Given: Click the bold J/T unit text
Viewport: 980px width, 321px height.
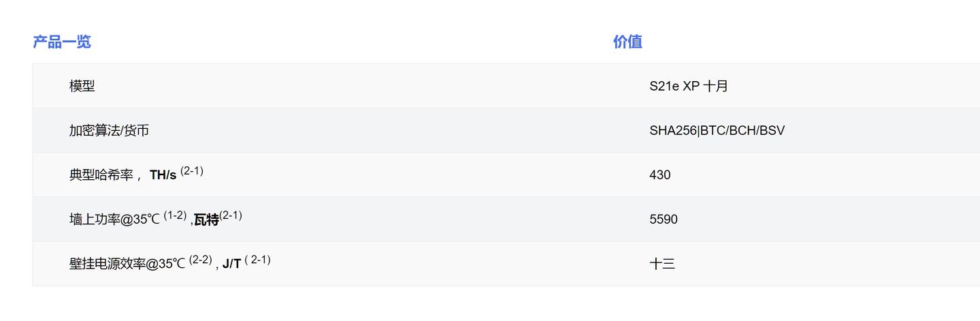Looking at the screenshot, I should click(231, 264).
